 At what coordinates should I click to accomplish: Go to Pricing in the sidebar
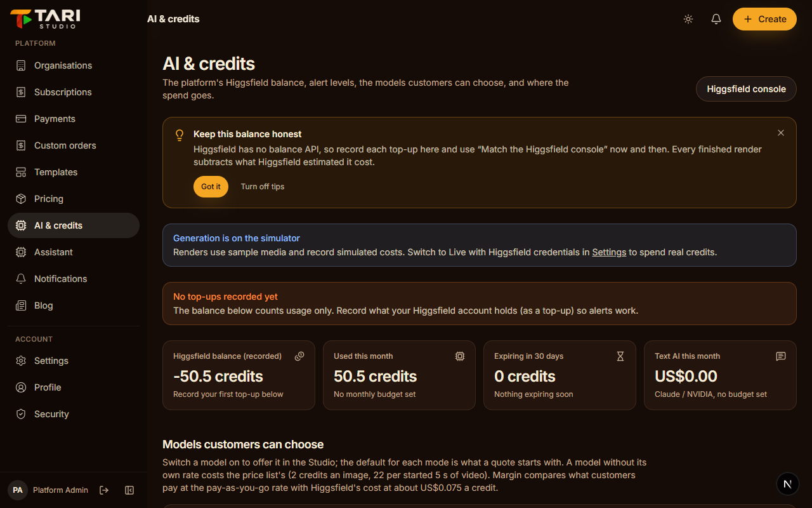pyautogui.click(x=74, y=199)
